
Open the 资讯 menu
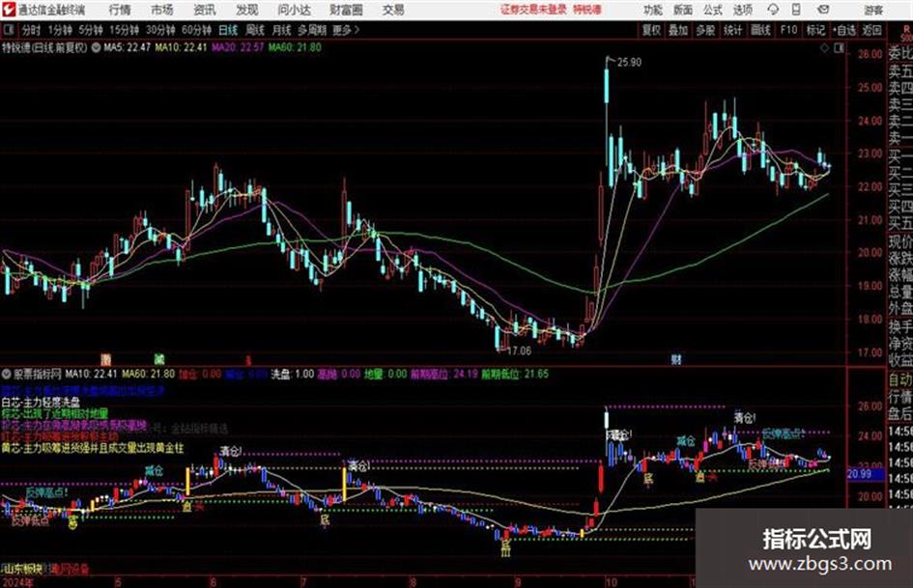(205, 10)
